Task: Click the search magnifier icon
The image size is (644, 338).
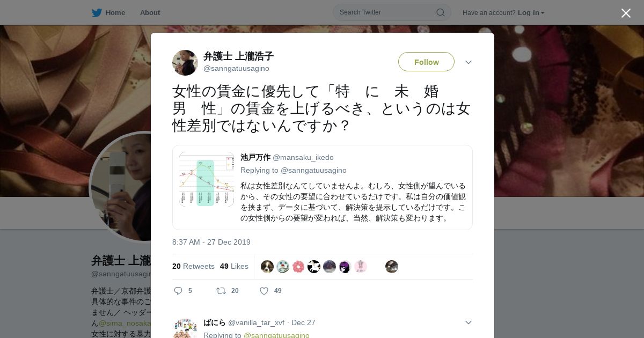Action: click(x=440, y=12)
